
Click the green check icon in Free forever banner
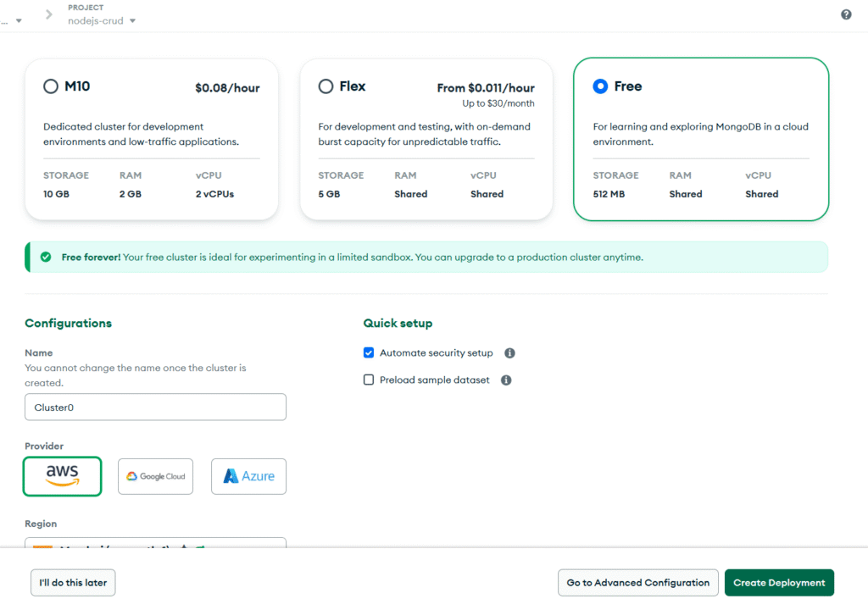coord(45,257)
